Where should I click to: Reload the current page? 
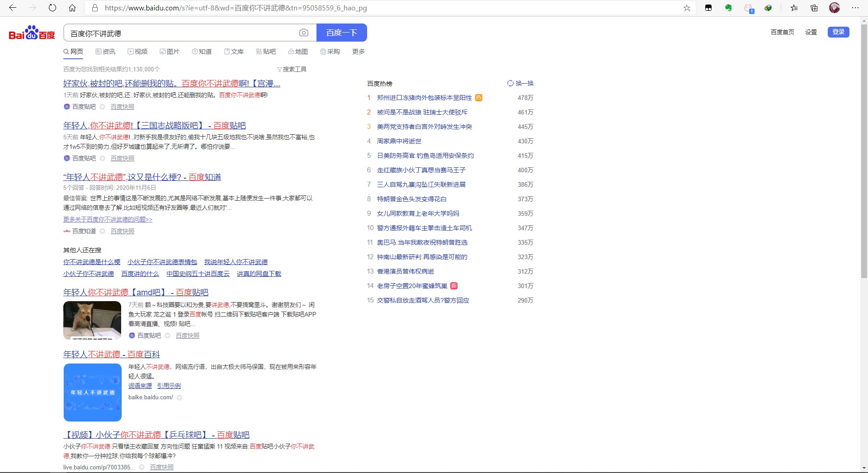point(52,8)
